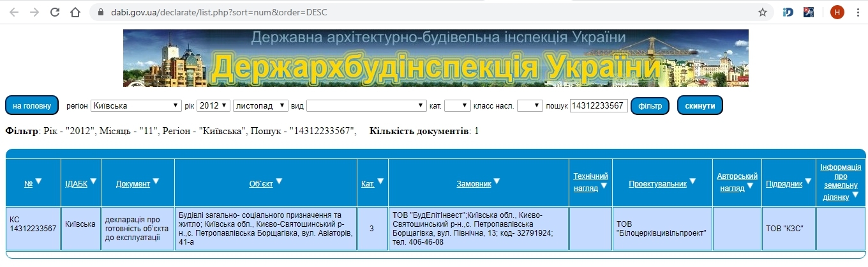868x267 pixels.
Task: Go forward with the browser forward arrow
Action: [x=34, y=12]
